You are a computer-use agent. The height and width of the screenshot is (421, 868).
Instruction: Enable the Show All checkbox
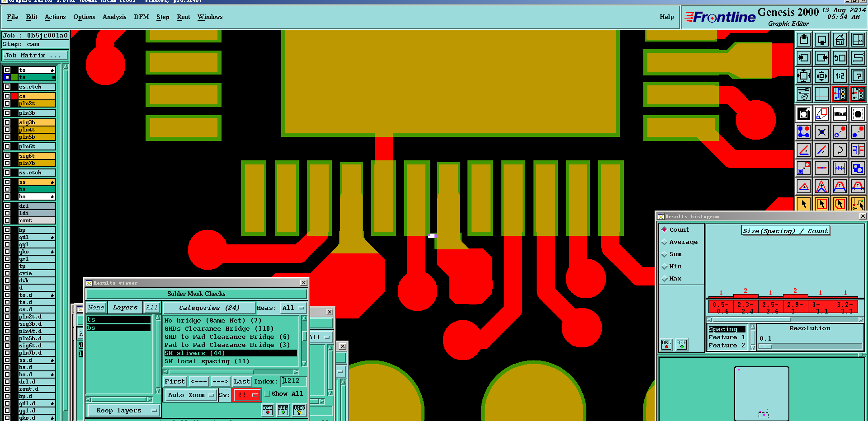click(267, 394)
